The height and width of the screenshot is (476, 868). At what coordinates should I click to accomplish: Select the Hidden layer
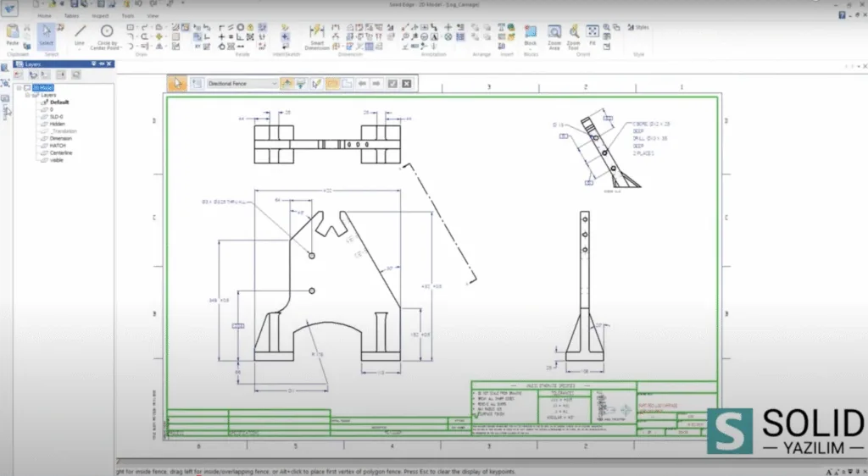58,124
